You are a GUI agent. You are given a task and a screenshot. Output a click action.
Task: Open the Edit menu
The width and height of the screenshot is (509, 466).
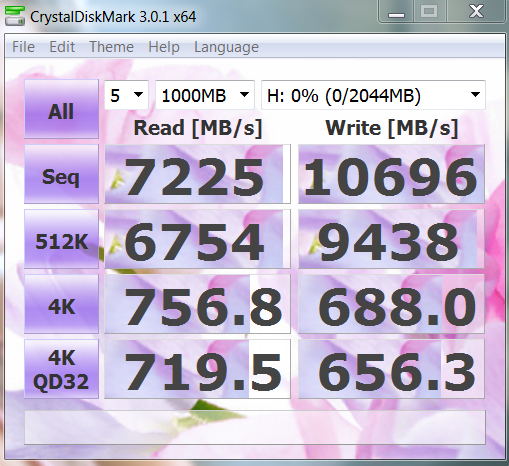(x=62, y=47)
